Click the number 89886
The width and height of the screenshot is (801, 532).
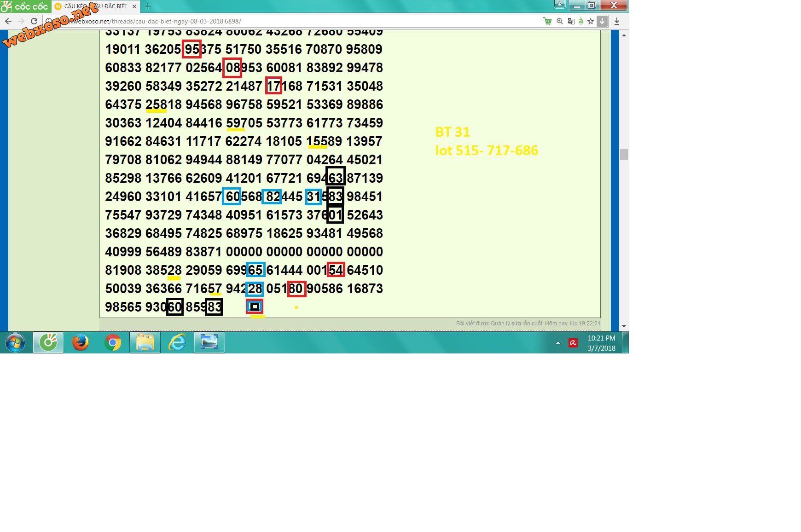[365, 104]
